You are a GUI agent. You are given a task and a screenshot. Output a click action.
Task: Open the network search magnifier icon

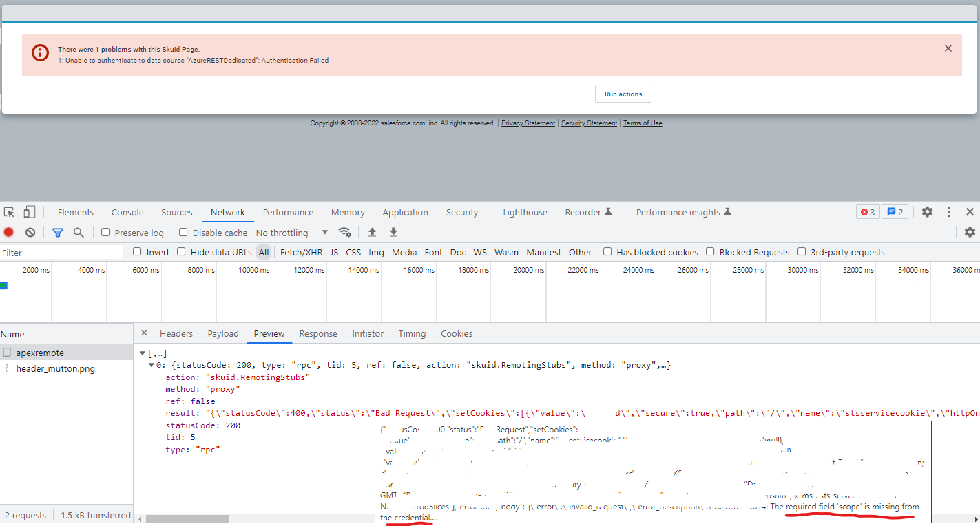click(79, 233)
